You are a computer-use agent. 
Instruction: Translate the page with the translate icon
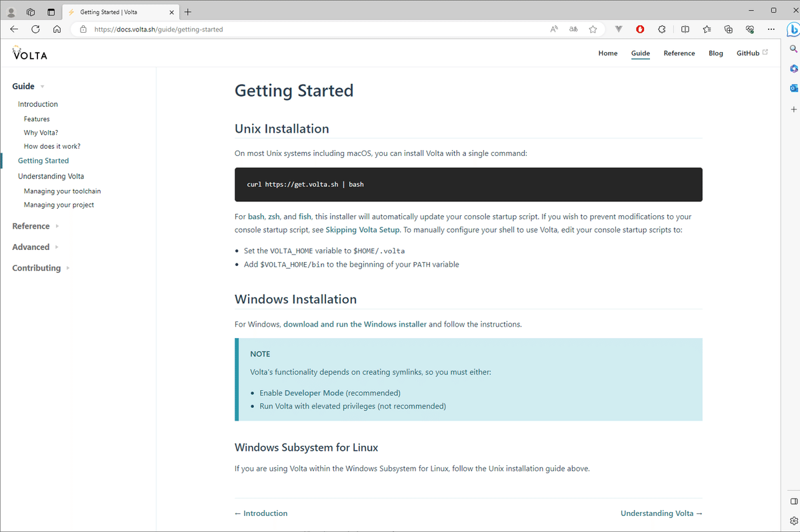pos(573,29)
